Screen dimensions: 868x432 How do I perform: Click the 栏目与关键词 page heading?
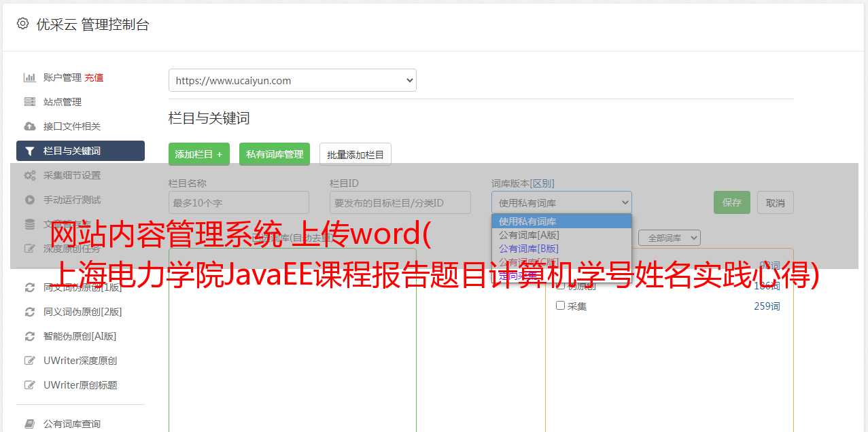[209, 118]
